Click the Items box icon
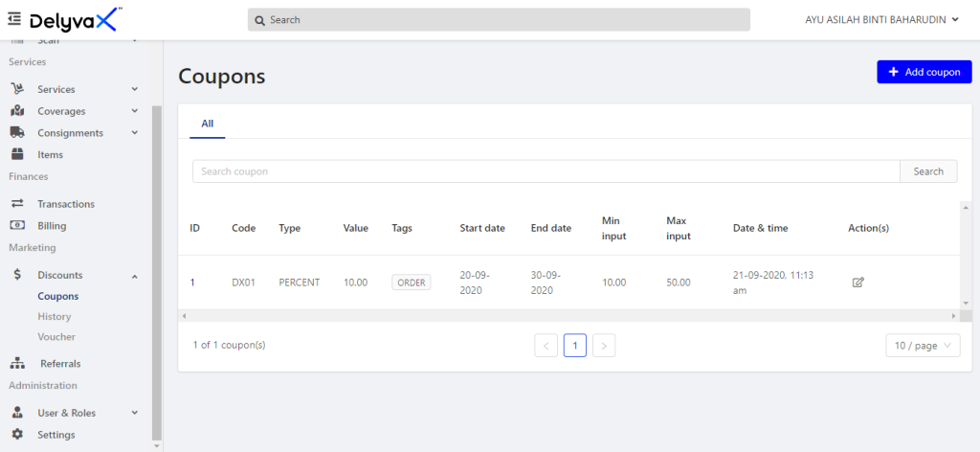 click(x=17, y=154)
